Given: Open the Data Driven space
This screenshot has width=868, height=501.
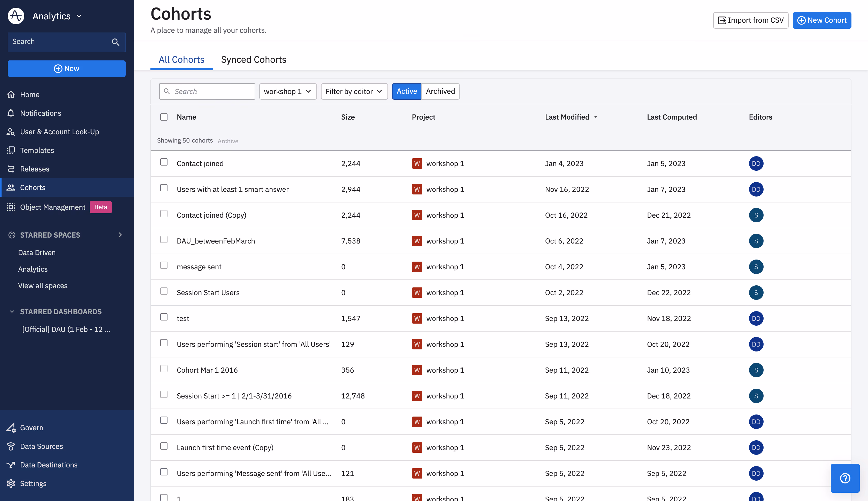Looking at the screenshot, I should point(37,253).
